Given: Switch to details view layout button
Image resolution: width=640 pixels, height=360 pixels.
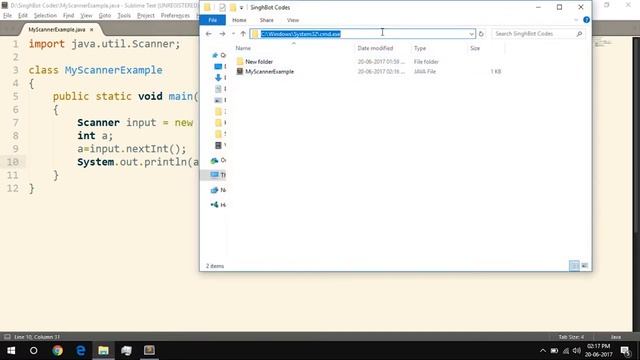Looking at the screenshot, I should coord(574,266).
